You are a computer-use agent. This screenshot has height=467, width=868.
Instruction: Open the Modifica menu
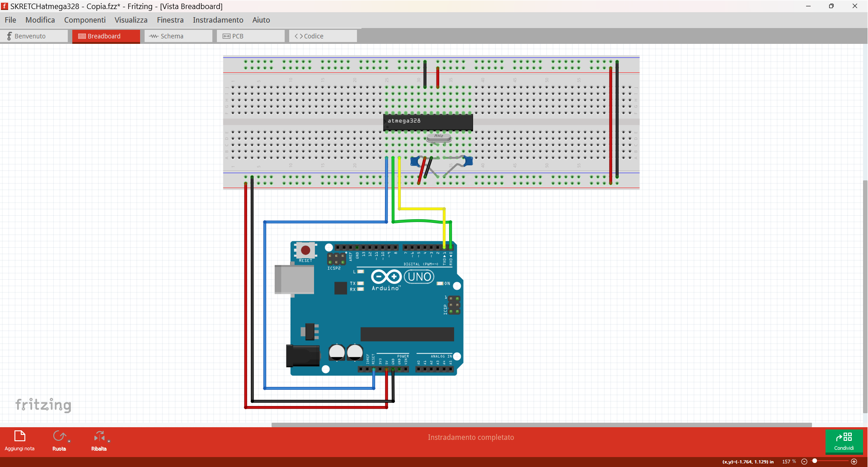click(40, 20)
